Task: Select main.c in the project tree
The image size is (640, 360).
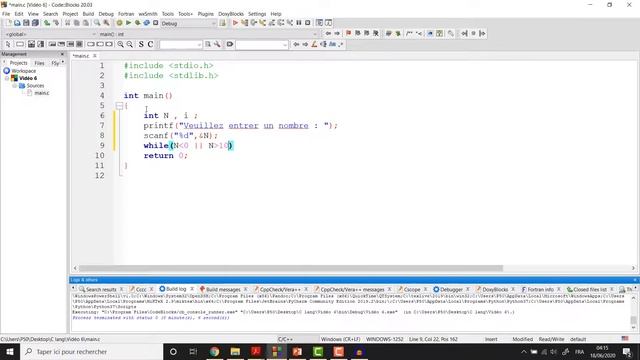Action: 42,93
